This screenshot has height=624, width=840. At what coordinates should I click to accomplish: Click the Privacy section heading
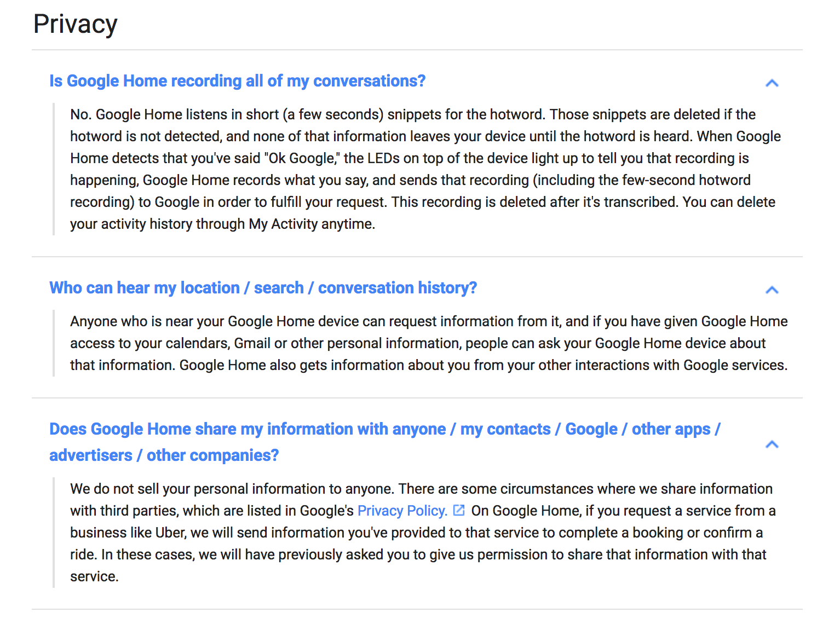pyautogui.click(x=75, y=24)
